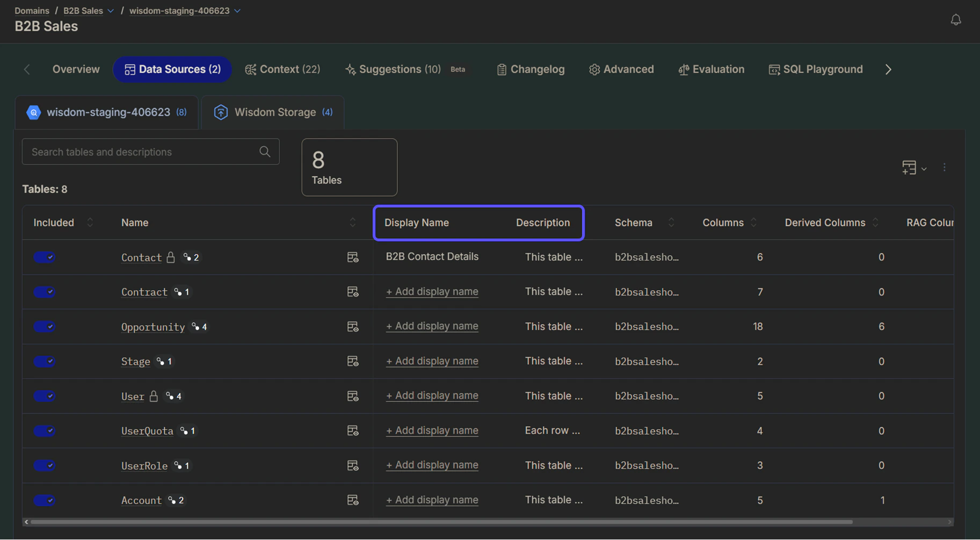The image size is (980, 540).
Task: Open table preview icon in Contract row
Action: click(x=353, y=292)
